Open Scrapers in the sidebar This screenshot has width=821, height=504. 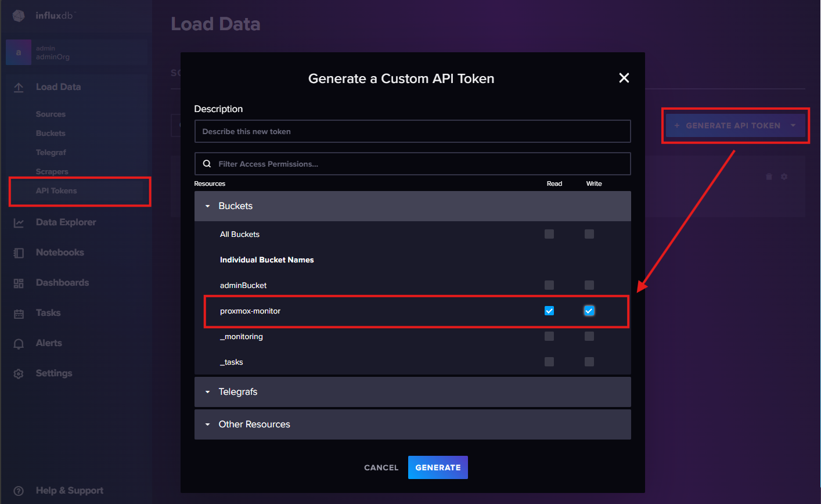[x=52, y=172]
